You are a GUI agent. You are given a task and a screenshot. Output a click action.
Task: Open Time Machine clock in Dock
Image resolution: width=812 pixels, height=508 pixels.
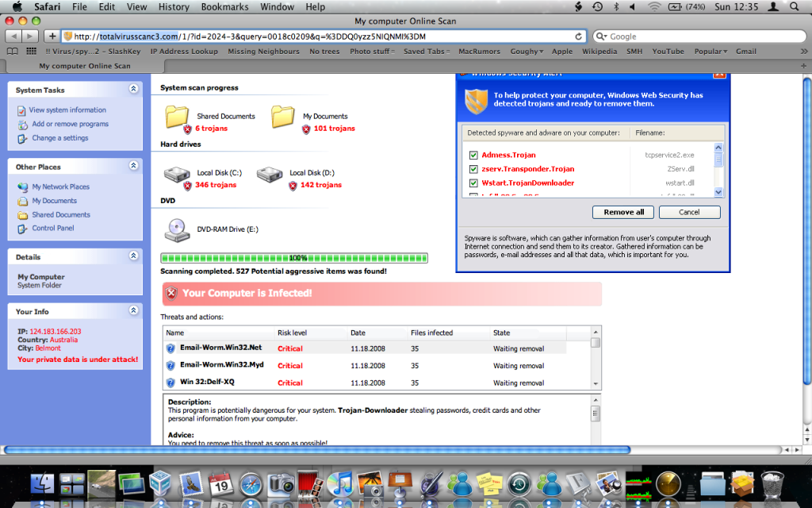(519, 485)
